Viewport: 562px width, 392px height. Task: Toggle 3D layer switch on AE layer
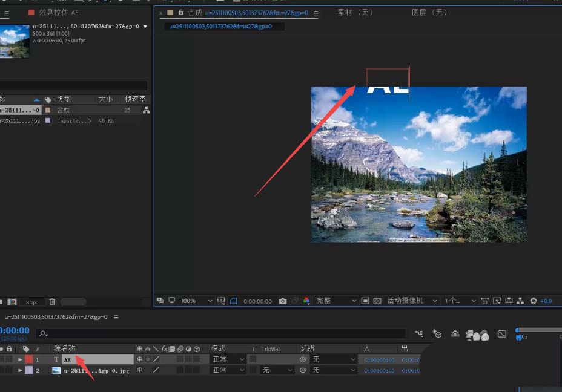[x=196, y=359]
